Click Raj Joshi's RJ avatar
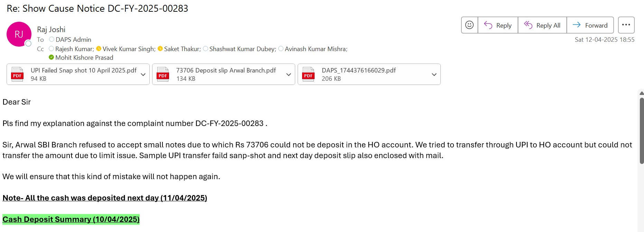The image size is (644, 232). tap(19, 34)
